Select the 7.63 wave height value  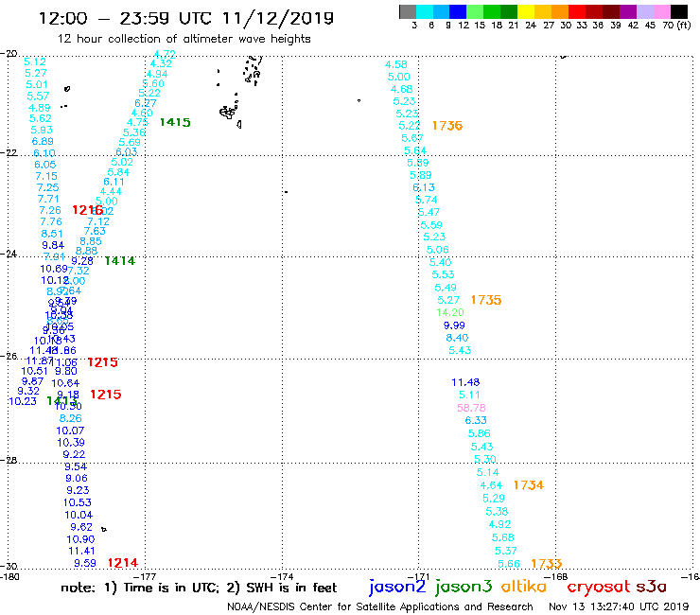tap(95, 232)
